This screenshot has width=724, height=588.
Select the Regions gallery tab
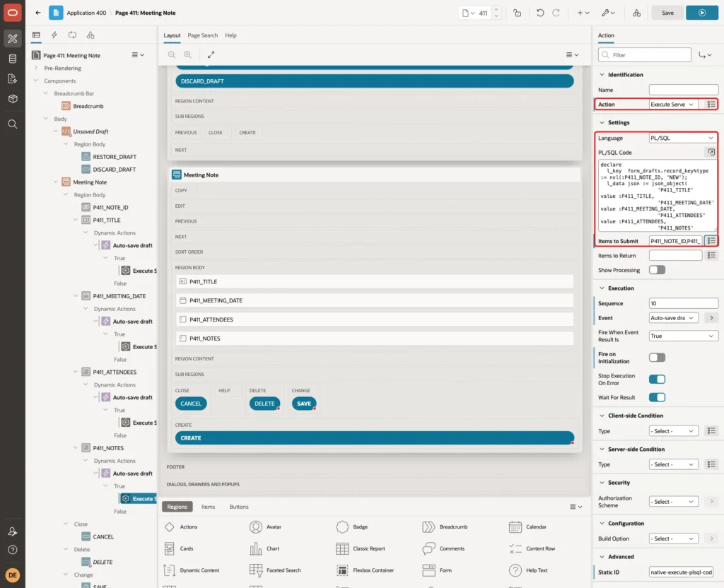pyautogui.click(x=177, y=507)
